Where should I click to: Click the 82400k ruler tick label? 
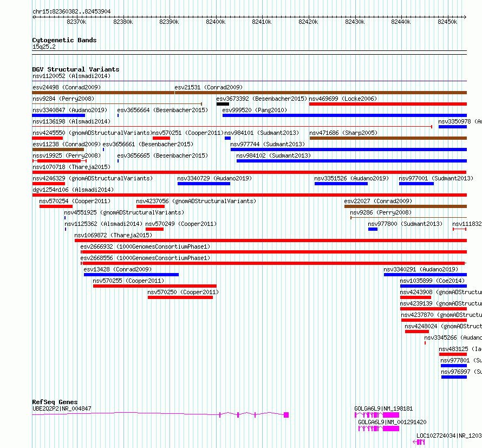tap(216, 22)
